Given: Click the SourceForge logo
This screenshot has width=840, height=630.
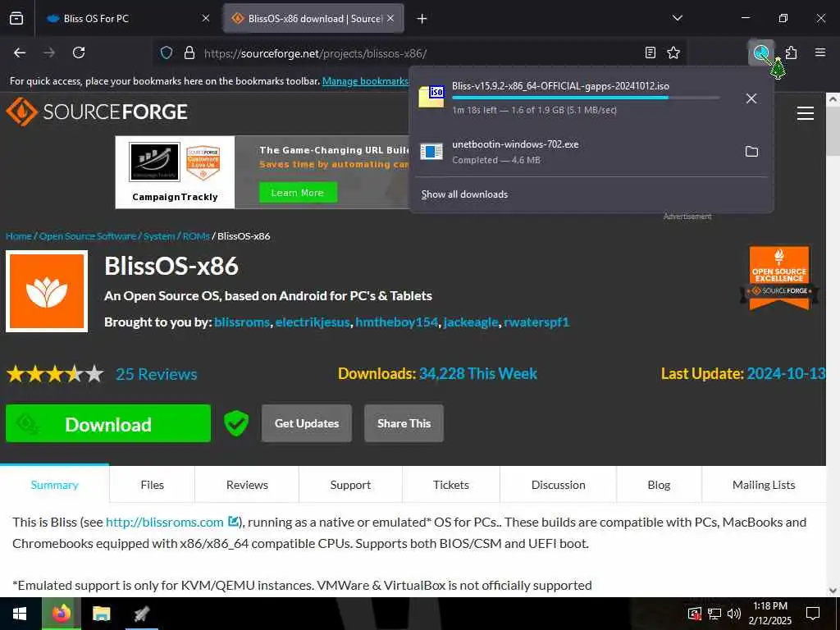Looking at the screenshot, I should 97,112.
